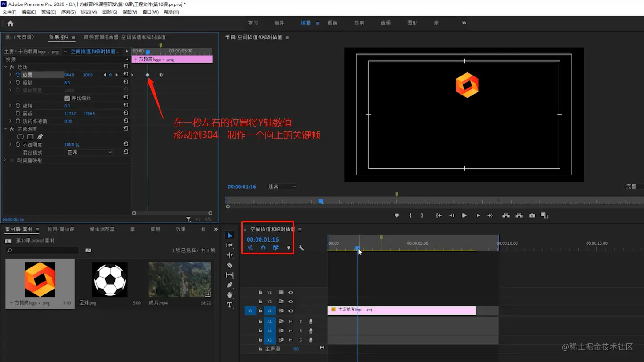Create ellipse mask under opacity effect

20,137
